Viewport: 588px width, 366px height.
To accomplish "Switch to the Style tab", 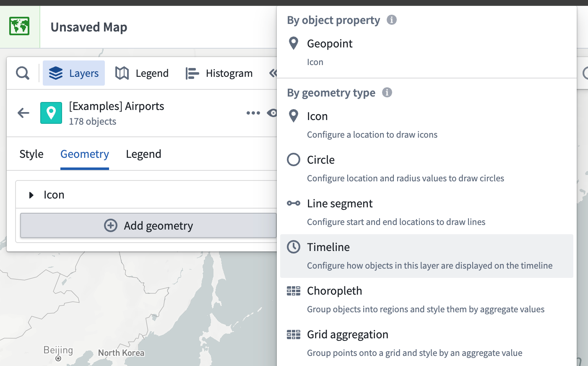I will 31,154.
